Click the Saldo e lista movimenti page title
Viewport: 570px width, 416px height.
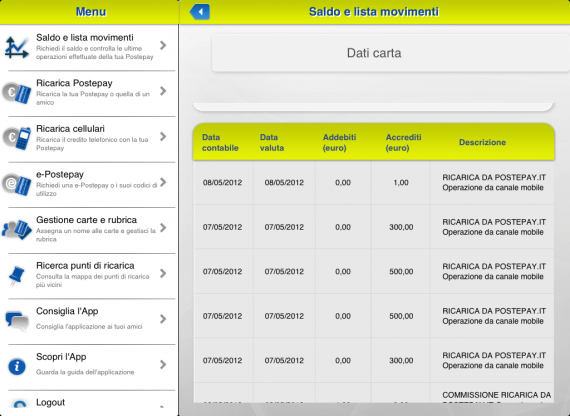coord(374,12)
